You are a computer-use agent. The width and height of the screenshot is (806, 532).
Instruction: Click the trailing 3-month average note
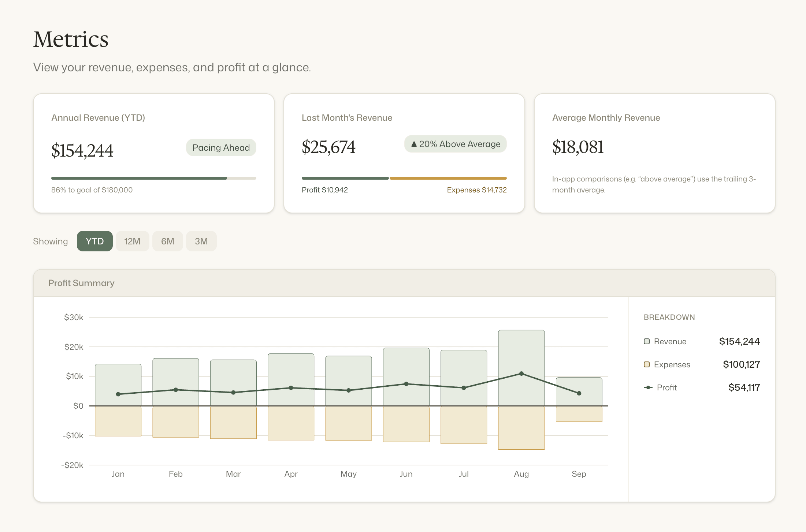pos(654,184)
